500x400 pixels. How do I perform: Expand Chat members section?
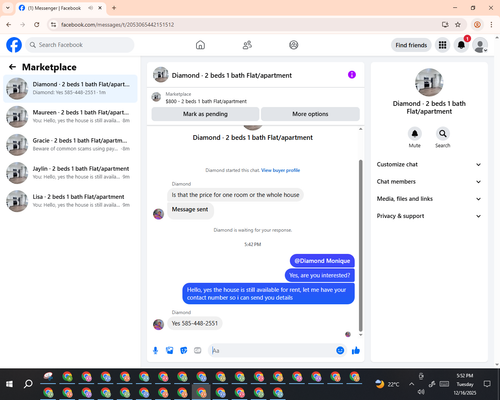tap(429, 182)
